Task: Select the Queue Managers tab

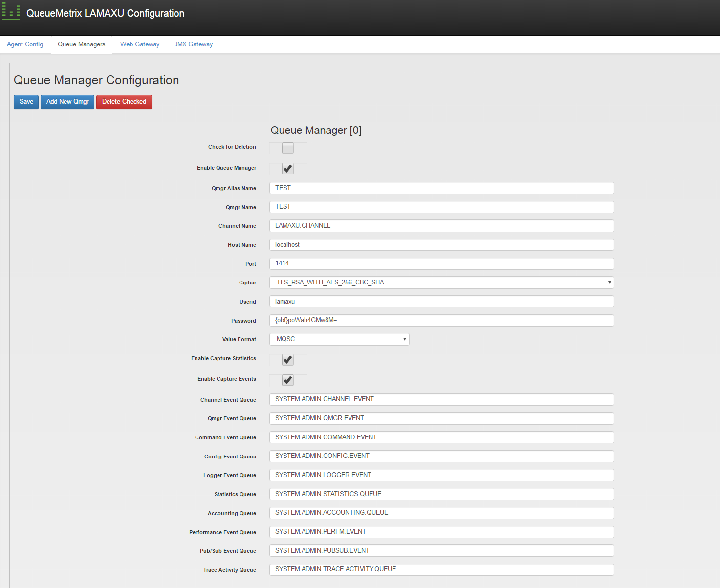Action: 82,44
